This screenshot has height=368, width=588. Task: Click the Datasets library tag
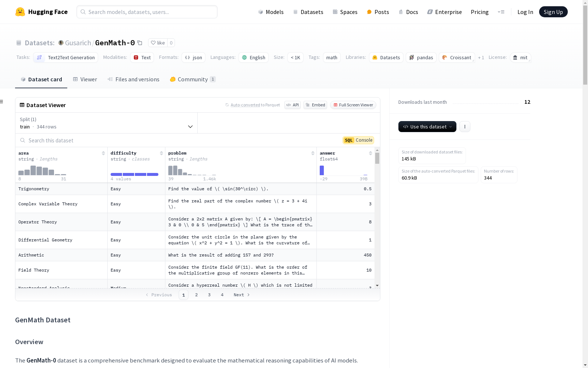[x=386, y=57]
